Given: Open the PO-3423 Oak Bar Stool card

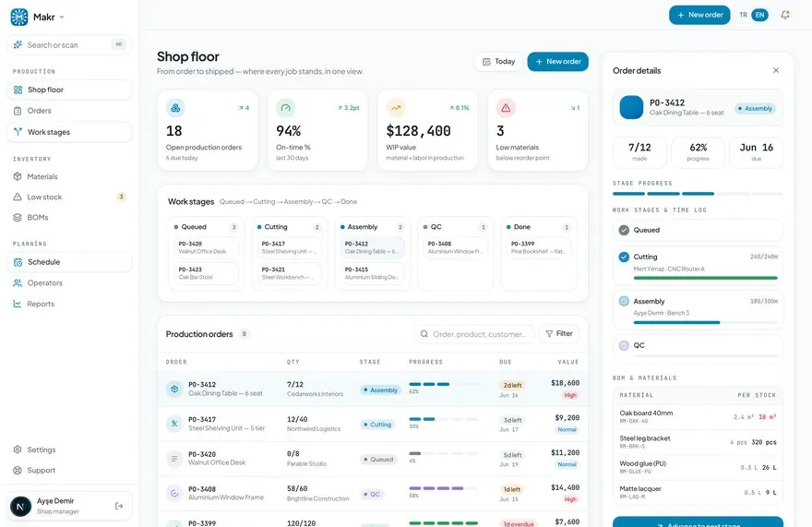Looking at the screenshot, I should (206, 273).
